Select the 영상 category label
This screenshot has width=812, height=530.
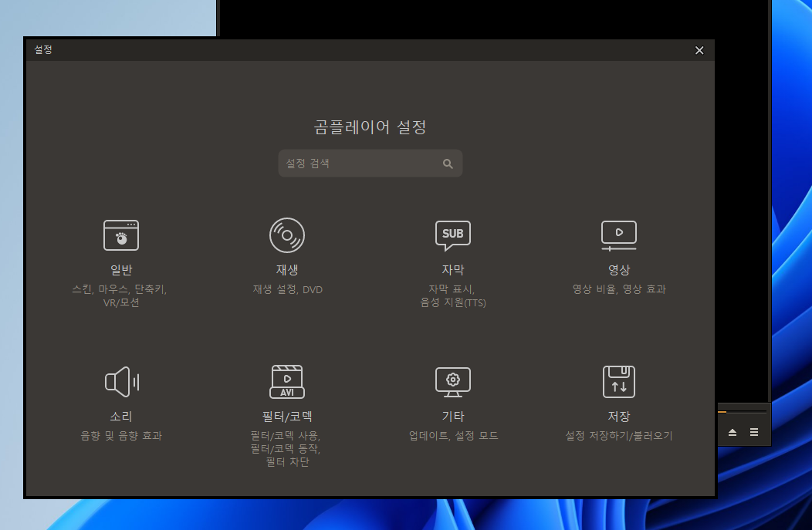pos(619,270)
